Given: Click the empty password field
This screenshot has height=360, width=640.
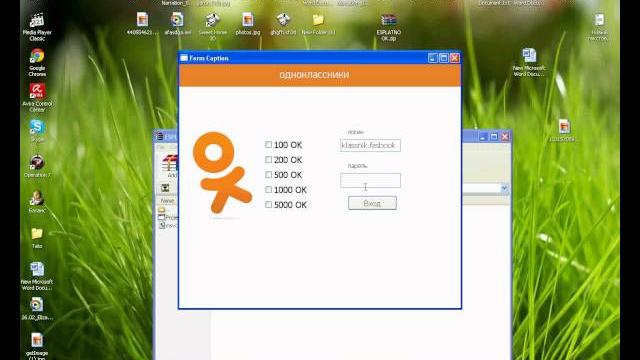Looking at the screenshot, I should click(370, 180).
